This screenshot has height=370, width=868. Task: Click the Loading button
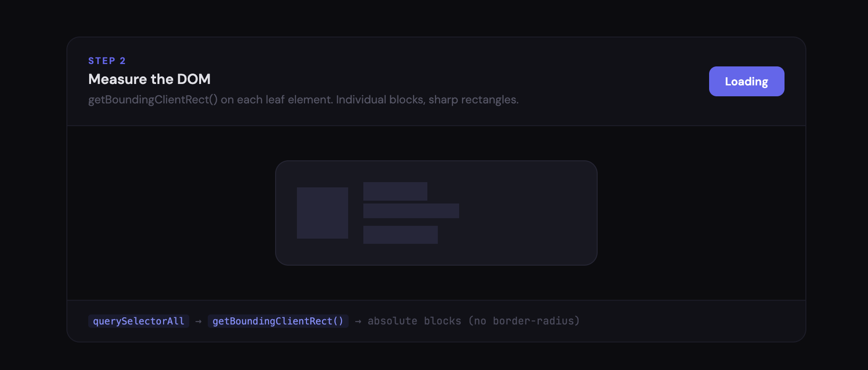point(746,82)
